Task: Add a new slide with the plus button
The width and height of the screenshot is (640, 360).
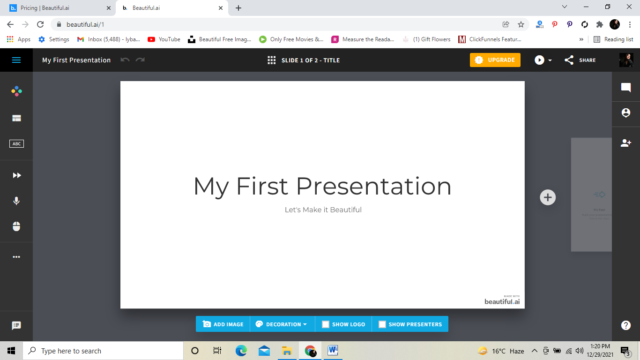Action: pyautogui.click(x=548, y=198)
